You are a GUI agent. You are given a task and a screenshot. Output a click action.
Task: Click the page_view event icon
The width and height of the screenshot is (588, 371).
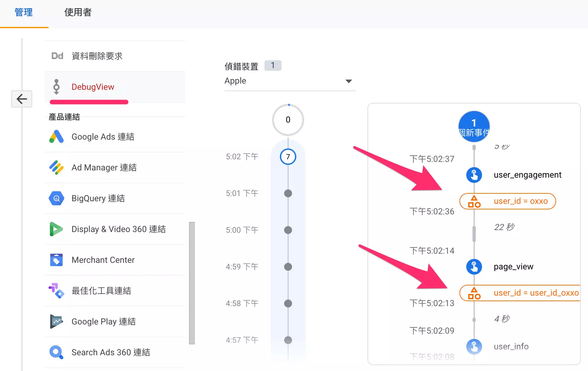click(474, 266)
